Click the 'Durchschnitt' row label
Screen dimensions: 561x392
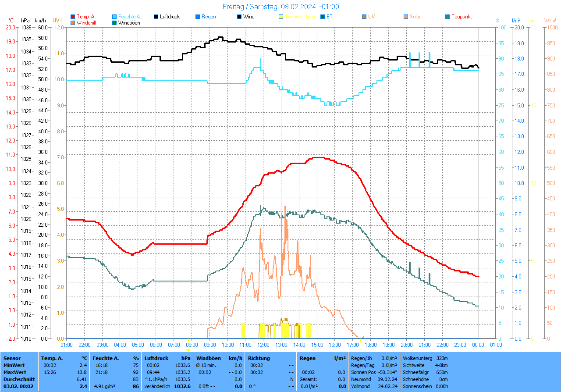18,379
